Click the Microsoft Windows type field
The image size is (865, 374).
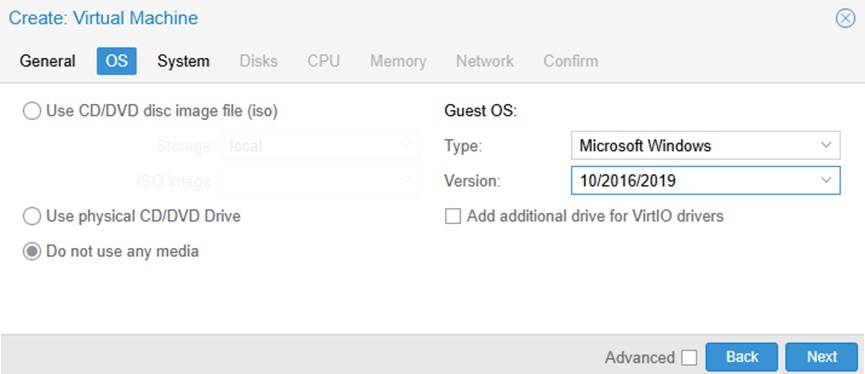[706, 146]
